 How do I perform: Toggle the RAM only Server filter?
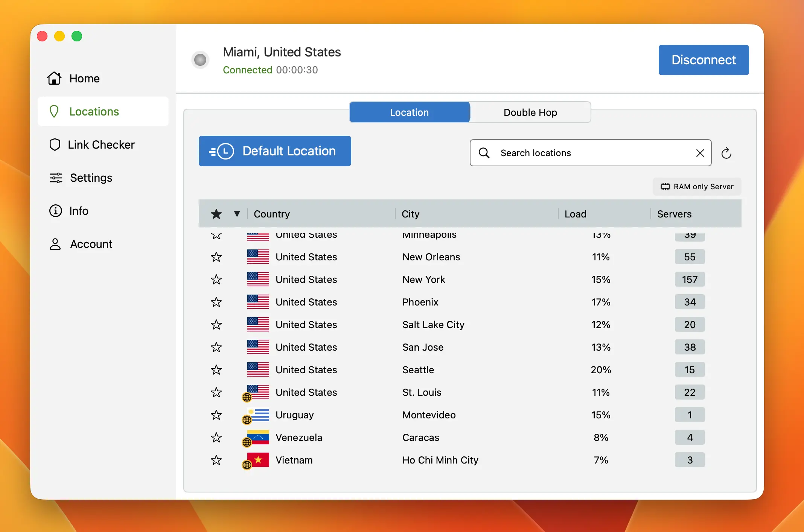click(696, 186)
